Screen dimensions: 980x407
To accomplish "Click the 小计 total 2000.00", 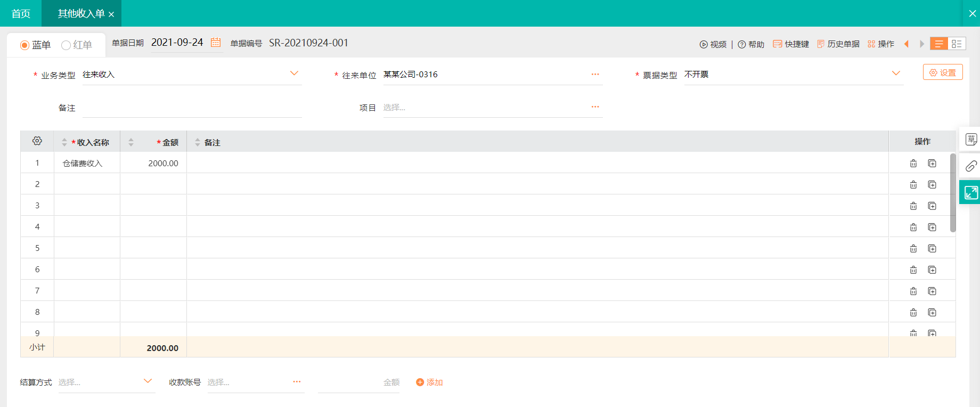I will point(162,348).
